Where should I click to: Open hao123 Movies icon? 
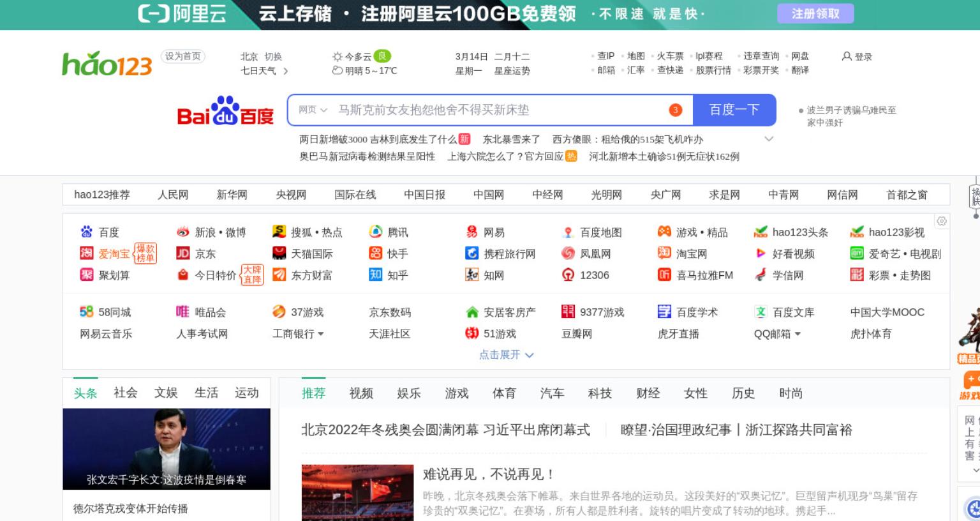tap(857, 232)
